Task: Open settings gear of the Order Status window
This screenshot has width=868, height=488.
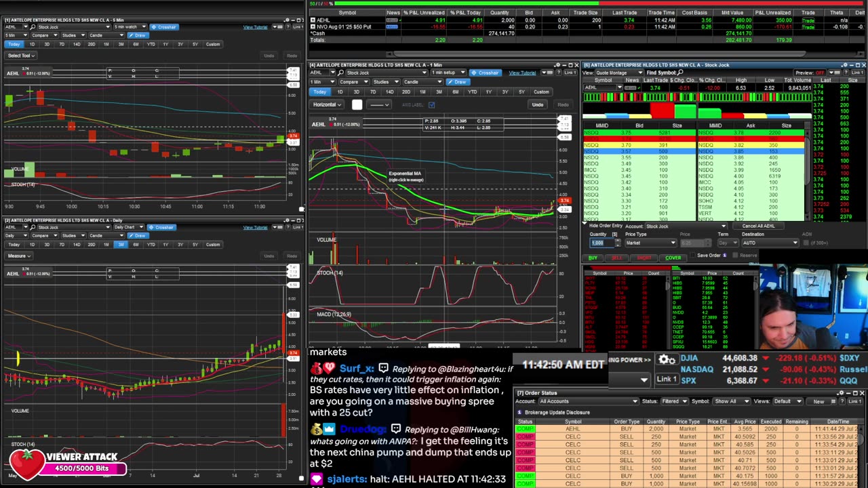Action: click(x=841, y=392)
